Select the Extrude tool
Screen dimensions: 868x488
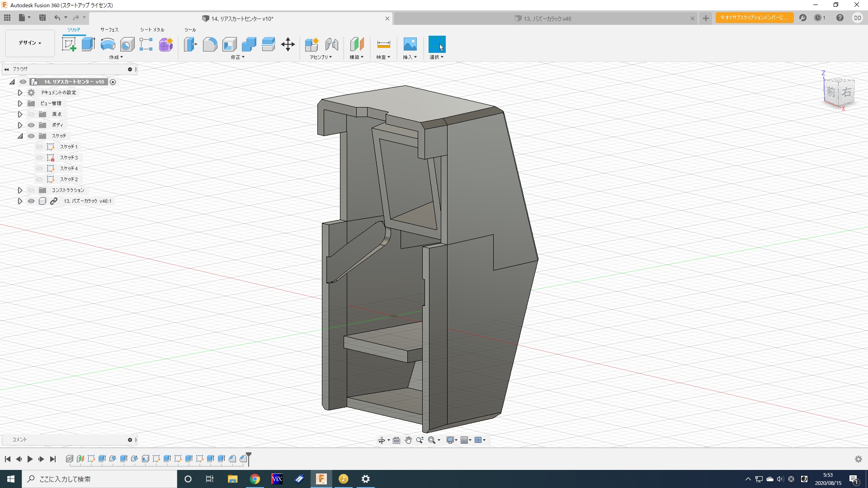tap(88, 44)
